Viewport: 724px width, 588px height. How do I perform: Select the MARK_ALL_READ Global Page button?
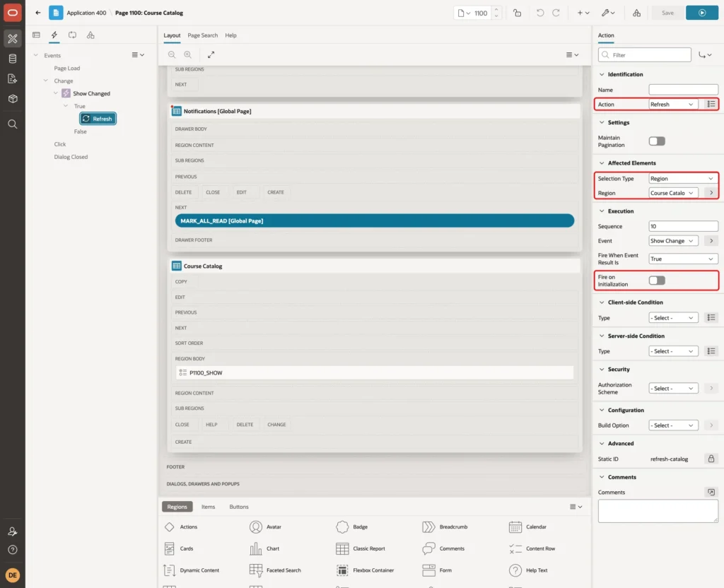coord(375,220)
